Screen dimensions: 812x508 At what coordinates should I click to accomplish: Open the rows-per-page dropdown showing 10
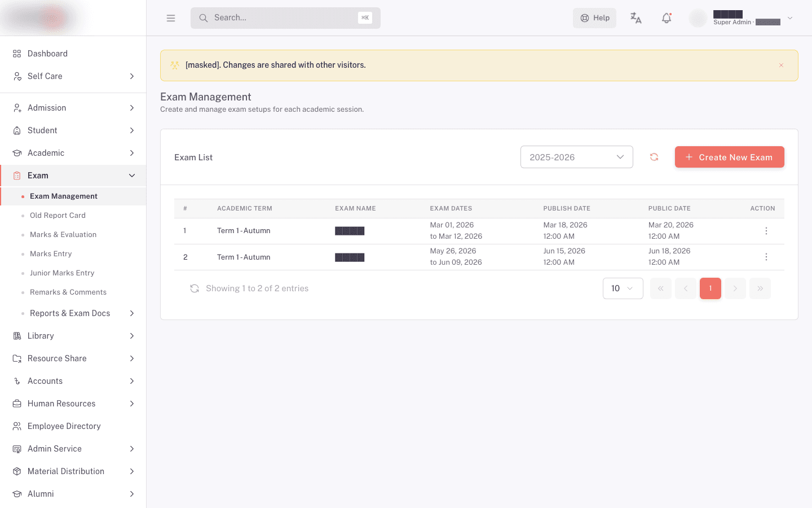tap(623, 288)
